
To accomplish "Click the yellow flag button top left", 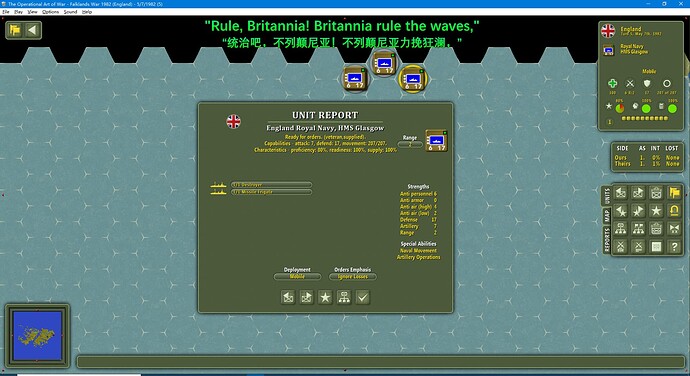I will pos(15,30).
